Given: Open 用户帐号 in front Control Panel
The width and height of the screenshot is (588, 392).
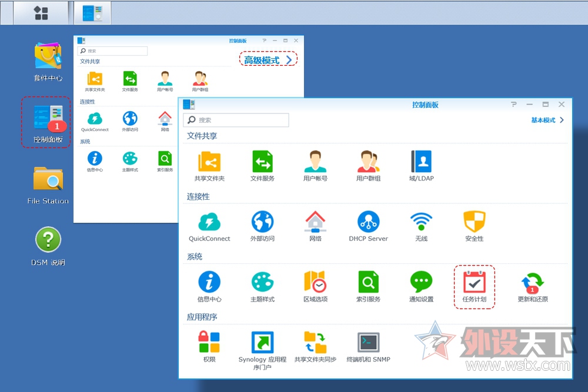Looking at the screenshot, I should [x=315, y=166].
